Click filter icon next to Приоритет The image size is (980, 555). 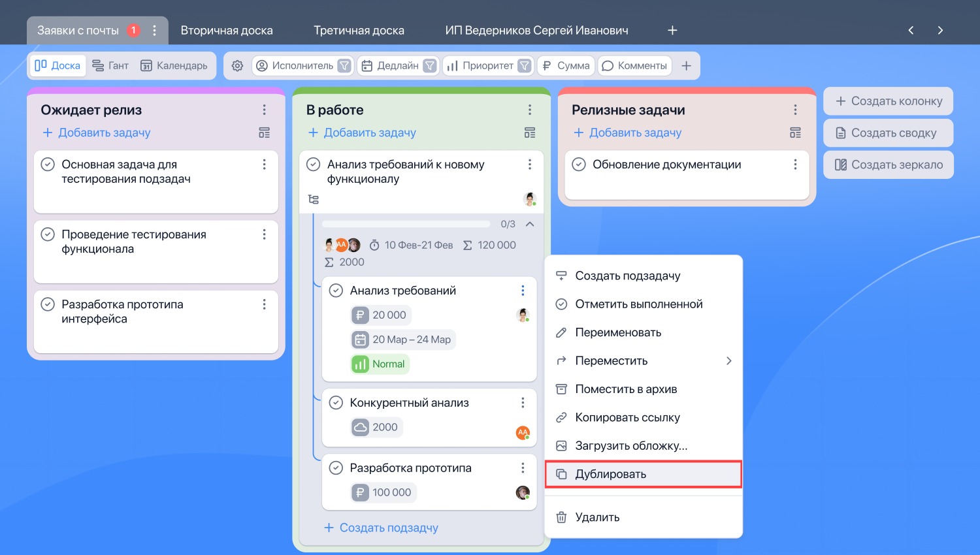pos(524,65)
